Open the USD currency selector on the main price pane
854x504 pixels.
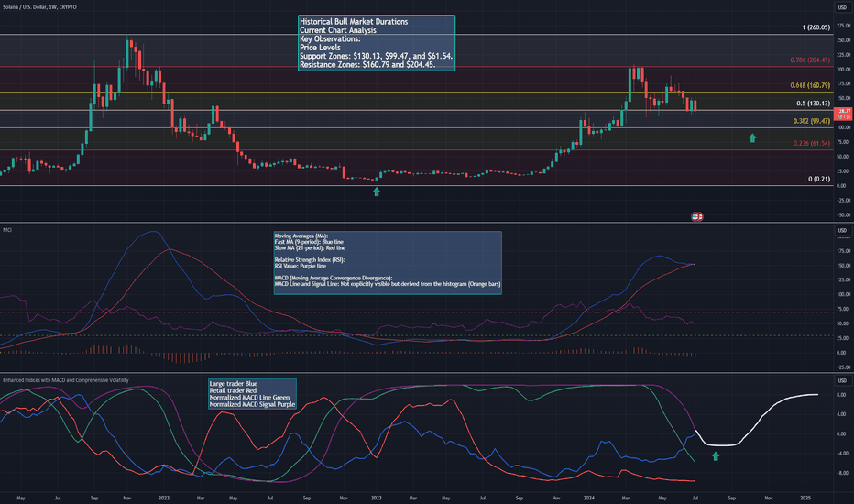pyautogui.click(x=842, y=7)
